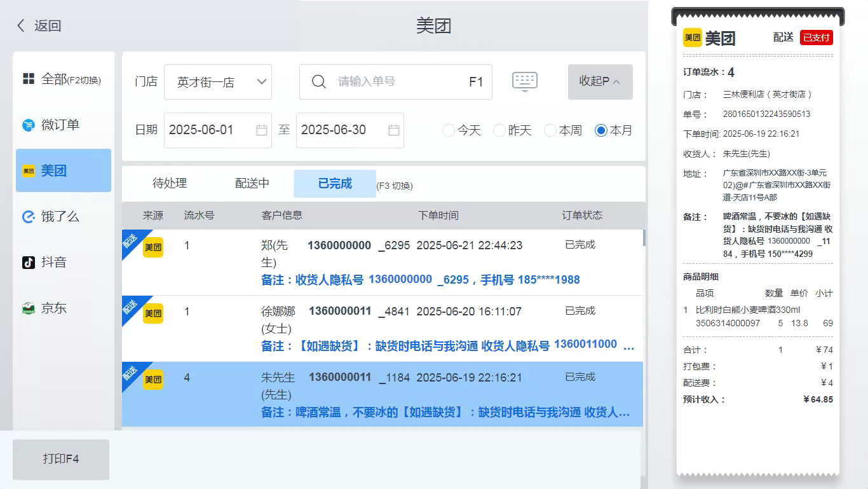Viewport: 868px width, 489px height.
Task: Click the 美团 yellow sidebar icon
Action: pos(29,171)
